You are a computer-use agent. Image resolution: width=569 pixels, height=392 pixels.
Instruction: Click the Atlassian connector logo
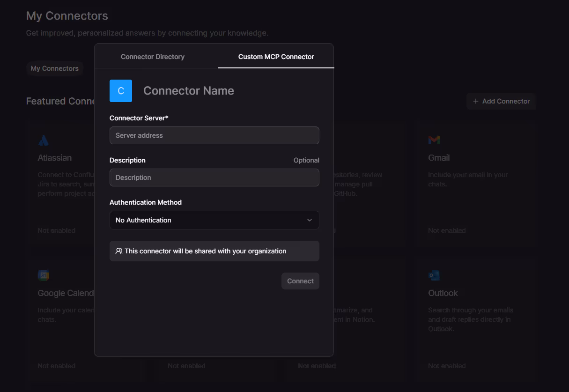pyautogui.click(x=43, y=140)
